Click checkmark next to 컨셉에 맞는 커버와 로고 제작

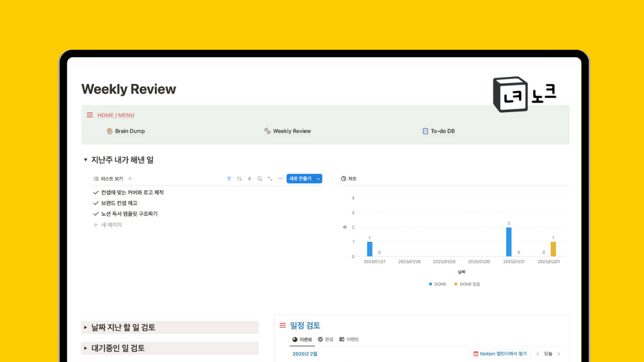(x=95, y=192)
